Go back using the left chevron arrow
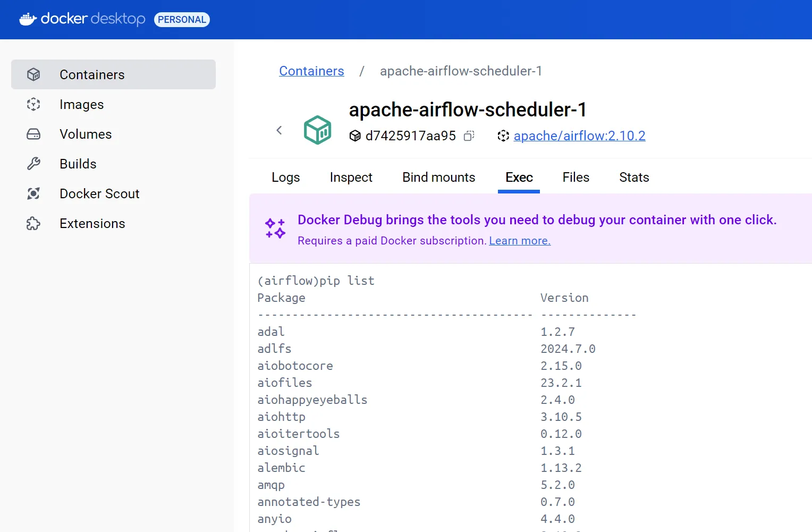 click(279, 130)
